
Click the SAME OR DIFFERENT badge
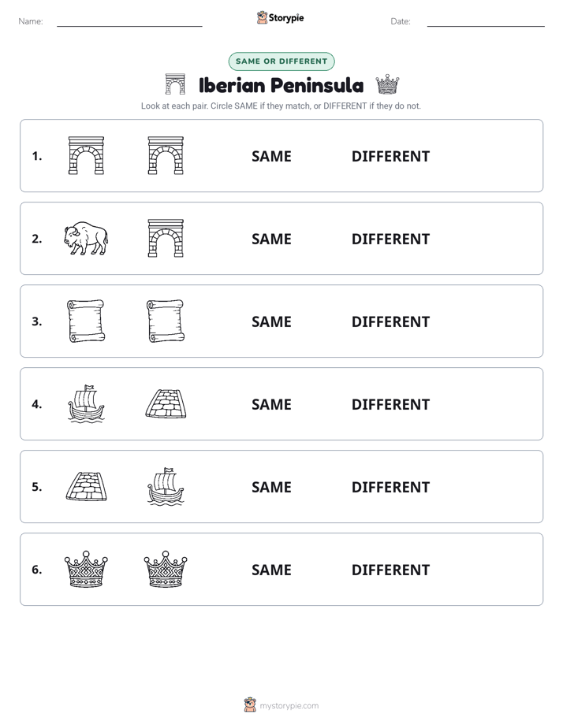pyautogui.click(x=281, y=61)
